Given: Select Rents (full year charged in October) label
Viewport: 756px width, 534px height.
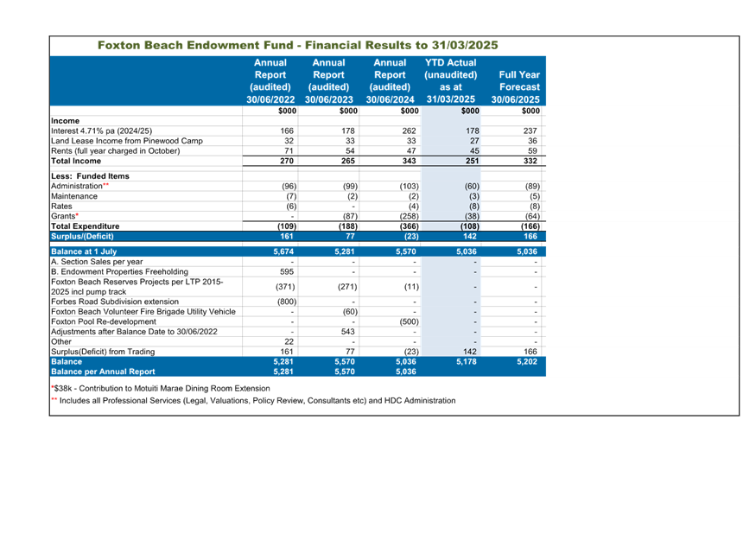Looking at the screenshot, I should click(x=115, y=151).
